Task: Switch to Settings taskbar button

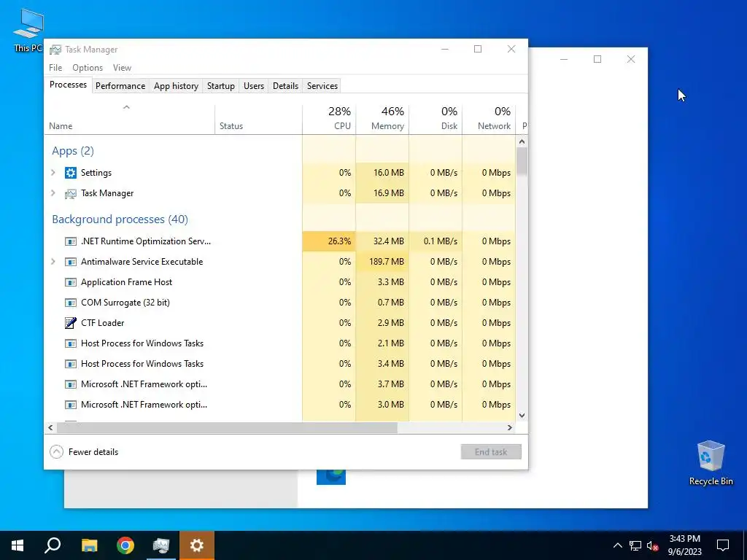Action: point(197,545)
